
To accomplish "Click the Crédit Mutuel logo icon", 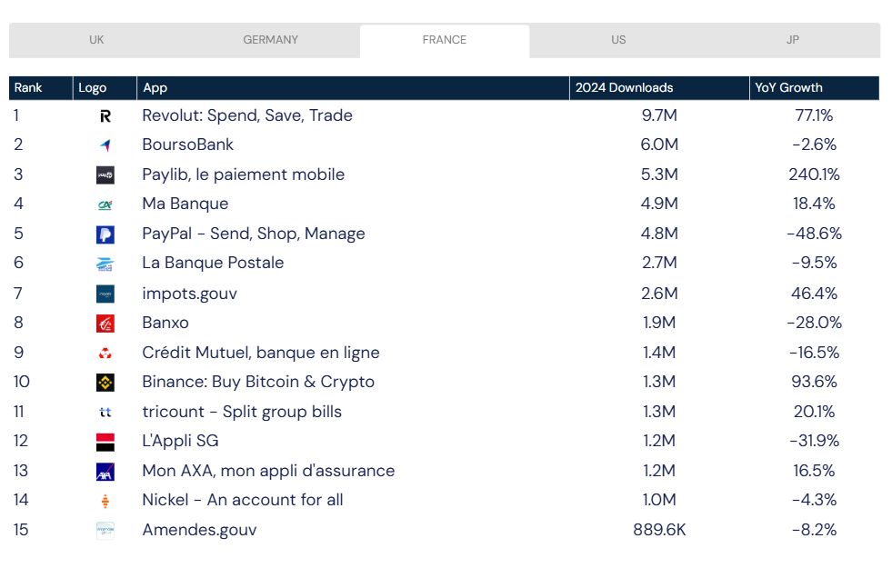I will tap(105, 354).
